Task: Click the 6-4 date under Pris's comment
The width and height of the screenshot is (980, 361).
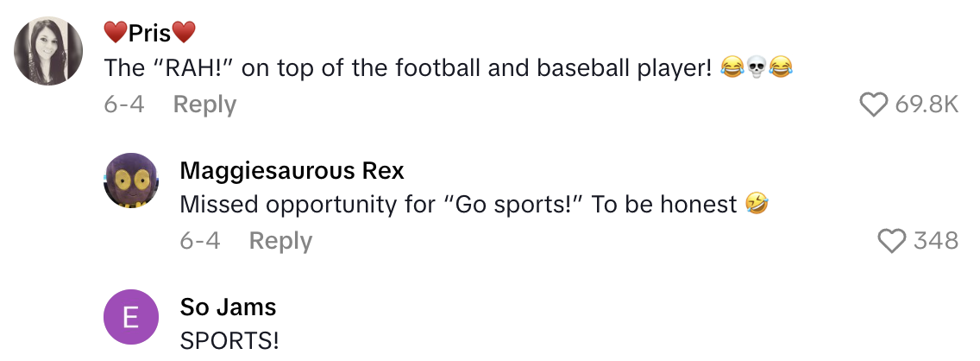Action: pyautogui.click(x=123, y=104)
